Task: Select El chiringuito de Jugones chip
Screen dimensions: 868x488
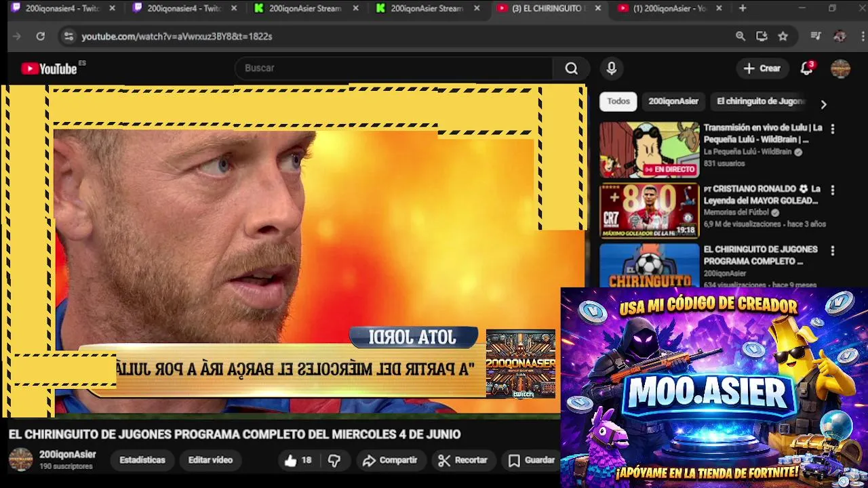Action: point(760,102)
